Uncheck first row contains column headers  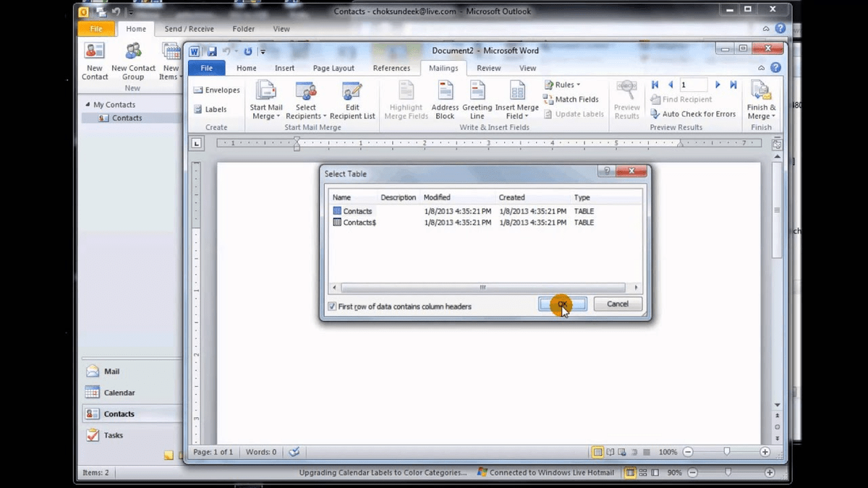click(331, 306)
